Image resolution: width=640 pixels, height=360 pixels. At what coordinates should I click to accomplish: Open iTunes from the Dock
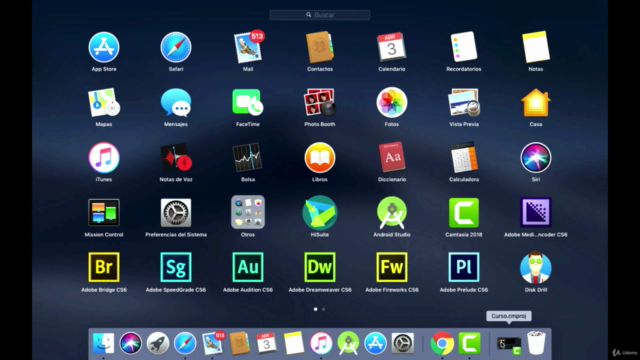point(321,343)
